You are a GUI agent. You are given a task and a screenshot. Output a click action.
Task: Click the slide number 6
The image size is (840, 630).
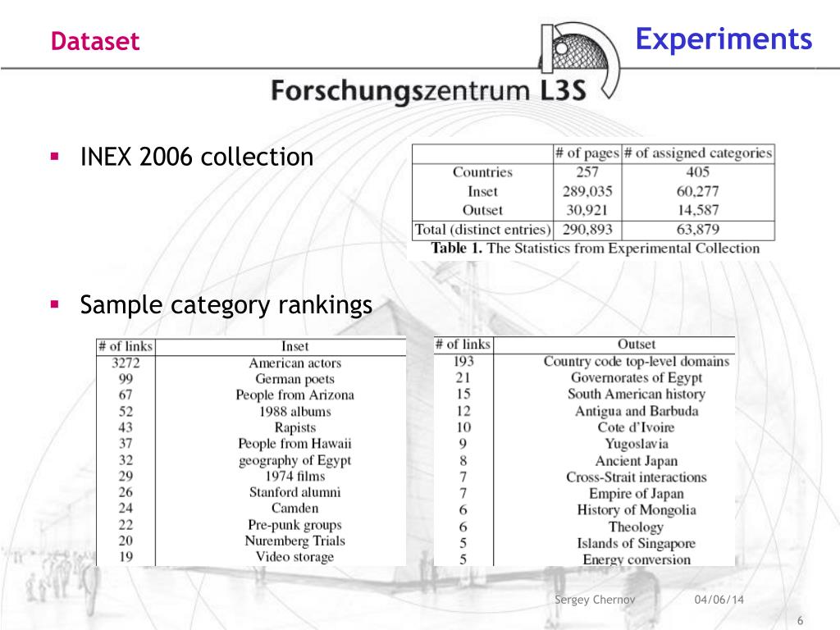point(800,620)
